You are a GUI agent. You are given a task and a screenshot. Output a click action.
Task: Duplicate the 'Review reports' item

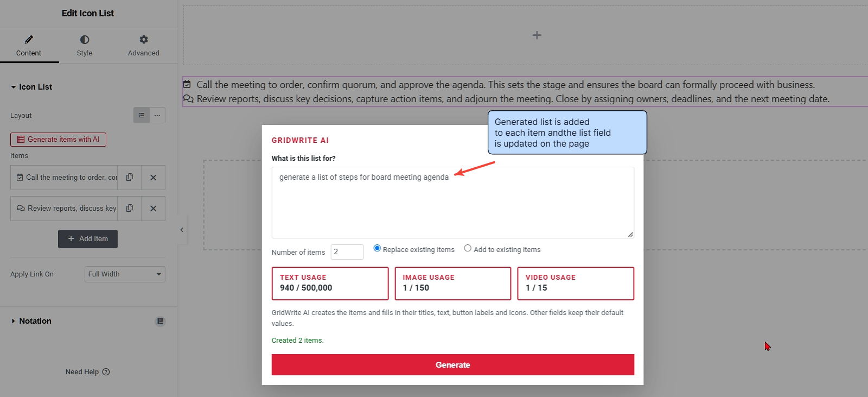(x=130, y=209)
